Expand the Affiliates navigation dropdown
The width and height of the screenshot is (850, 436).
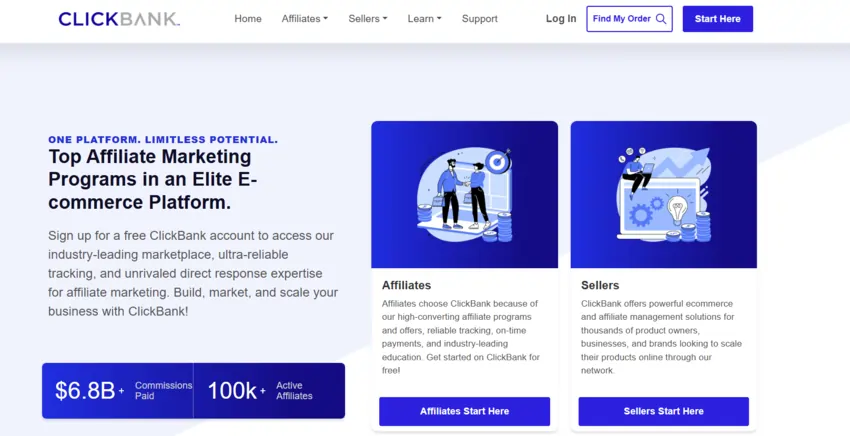pos(304,19)
